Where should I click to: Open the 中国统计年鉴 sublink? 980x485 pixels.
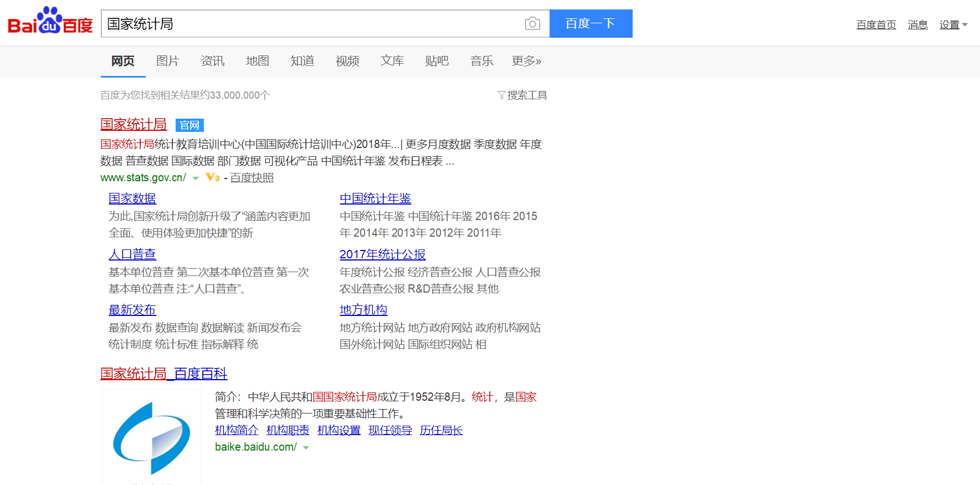[x=376, y=198]
